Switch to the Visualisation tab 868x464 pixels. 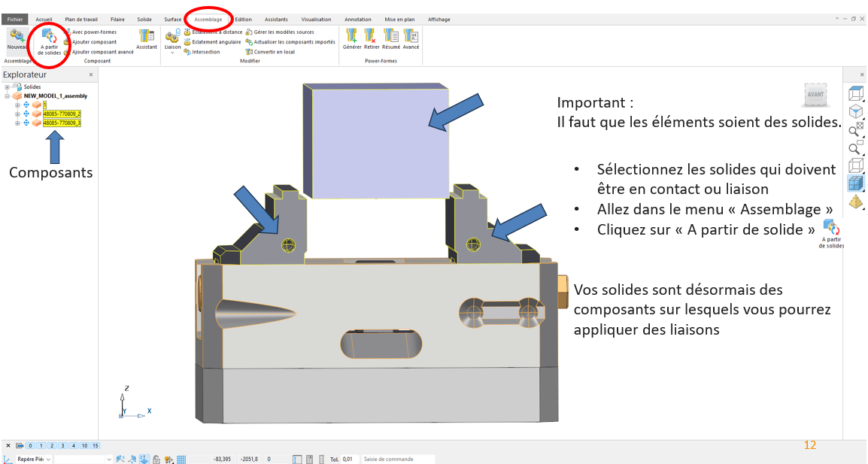pyautogui.click(x=316, y=20)
